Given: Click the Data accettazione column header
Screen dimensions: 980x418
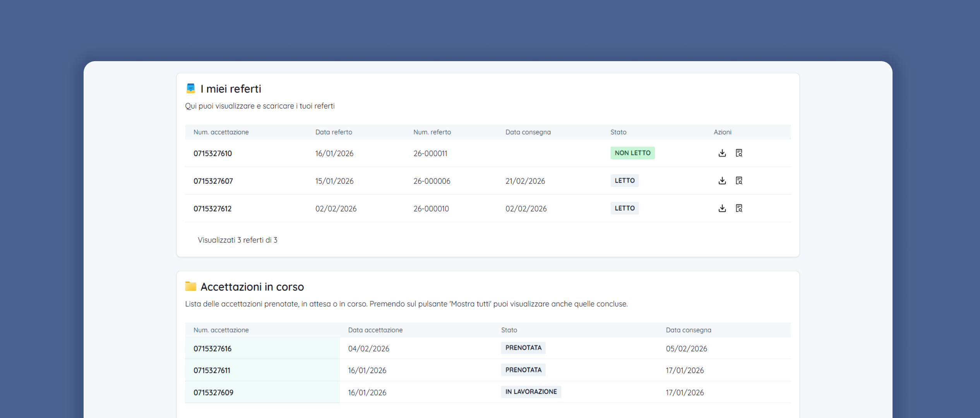Looking at the screenshot, I should [375, 330].
